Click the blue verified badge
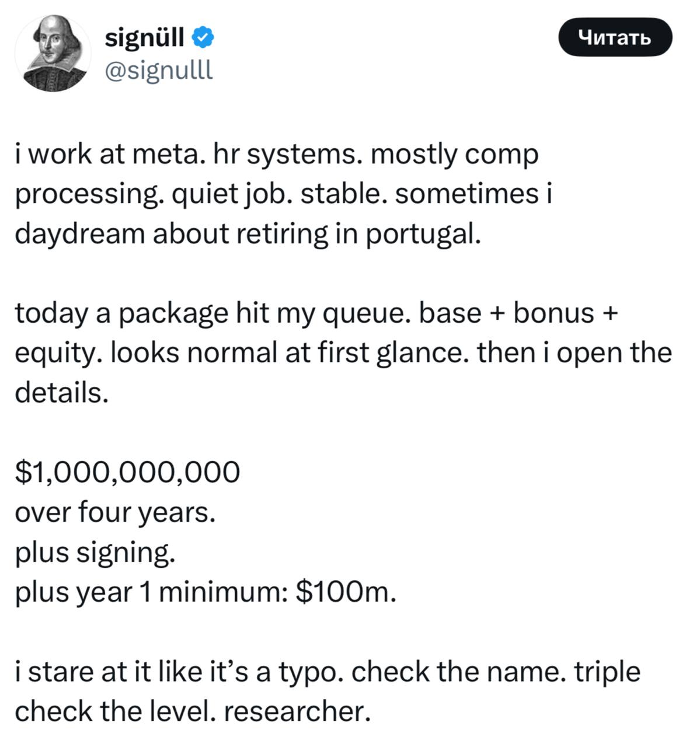This screenshot has width=700, height=747. (203, 38)
